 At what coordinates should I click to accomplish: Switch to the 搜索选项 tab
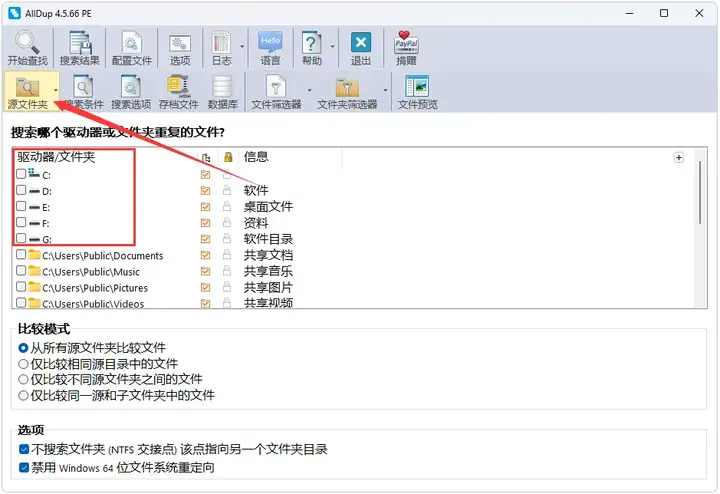[131, 92]
